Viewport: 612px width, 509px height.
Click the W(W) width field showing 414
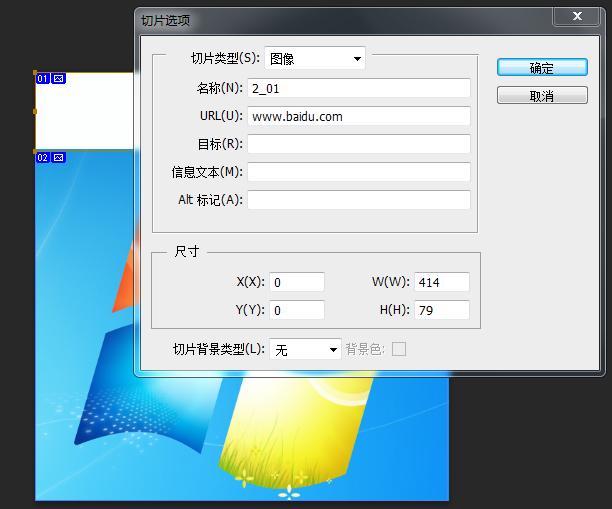[x=442, y=282]
